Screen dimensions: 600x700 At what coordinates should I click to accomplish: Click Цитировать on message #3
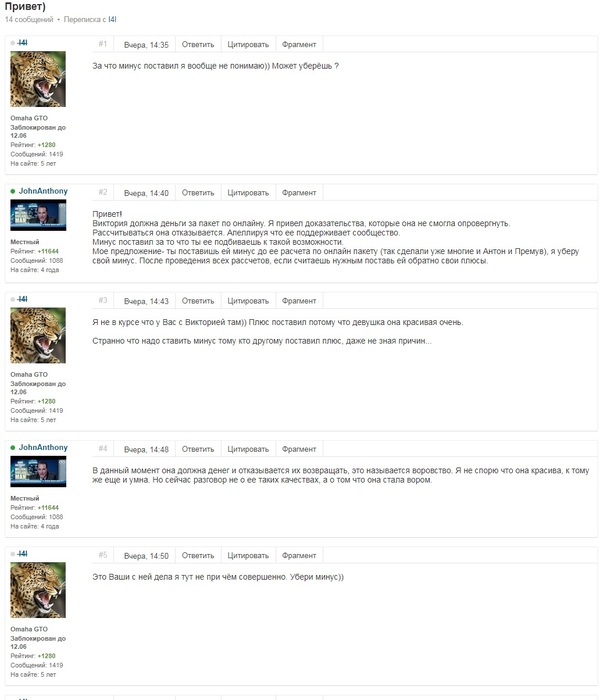[x=248, y=301]
